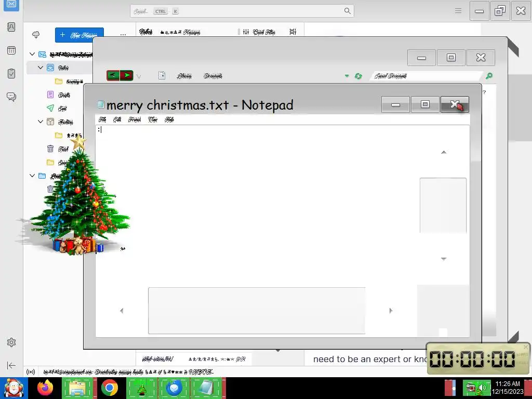Click the Explorer window forward arrow button

tap(127, 75)
